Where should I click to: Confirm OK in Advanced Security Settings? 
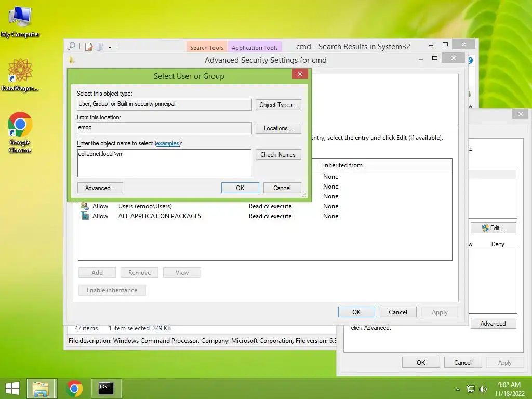pyautogui.click(x=356, y=312)
